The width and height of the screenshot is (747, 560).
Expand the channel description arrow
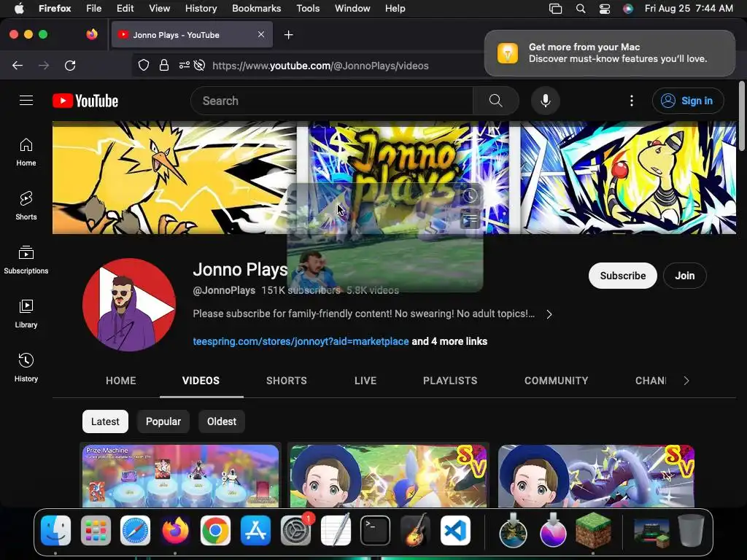[549, 314]
